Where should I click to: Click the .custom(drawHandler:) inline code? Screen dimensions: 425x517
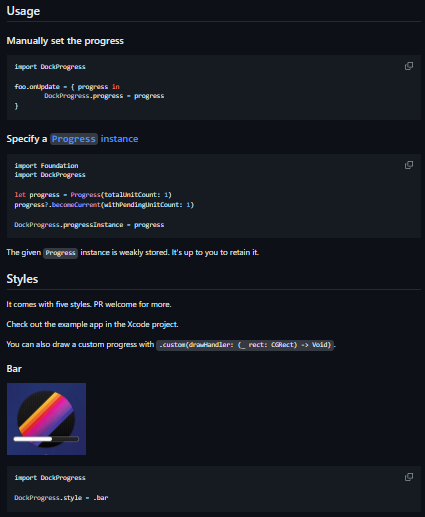[x=245, y=345]
